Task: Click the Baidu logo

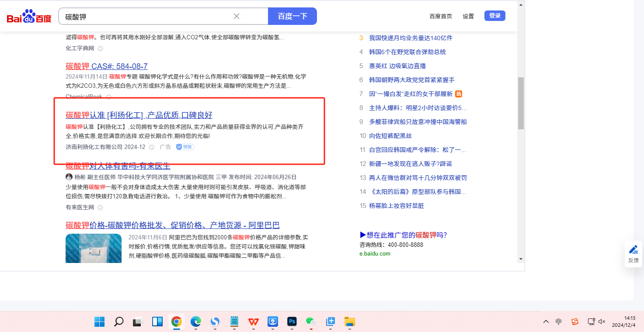Action: pyautogui.click(x=29, y=17)
